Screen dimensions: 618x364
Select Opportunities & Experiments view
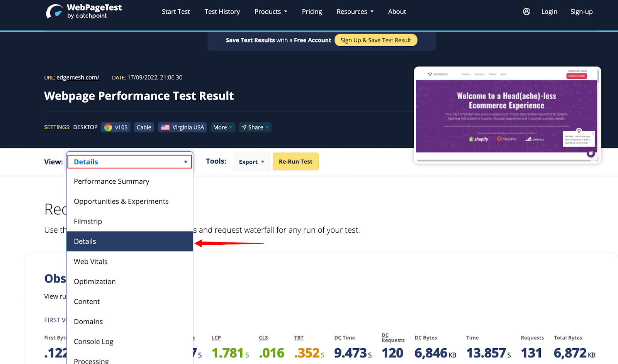point(130,201)
